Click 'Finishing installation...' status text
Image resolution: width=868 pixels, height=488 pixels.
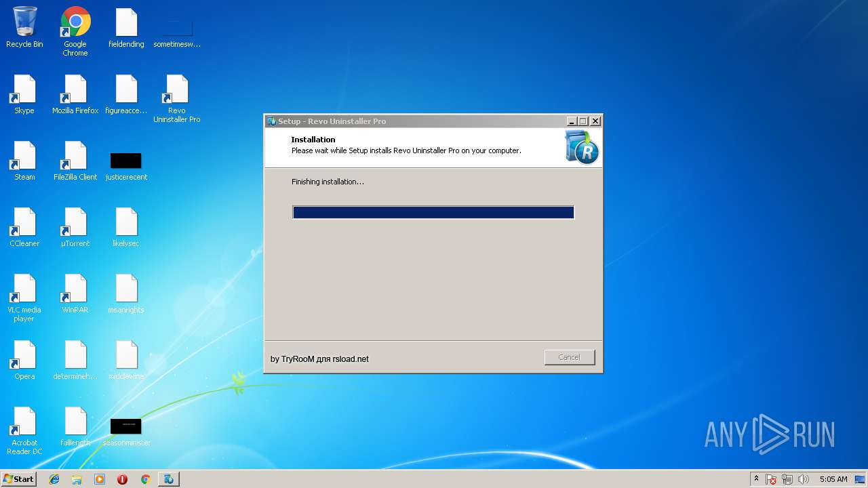pos(328,182)
